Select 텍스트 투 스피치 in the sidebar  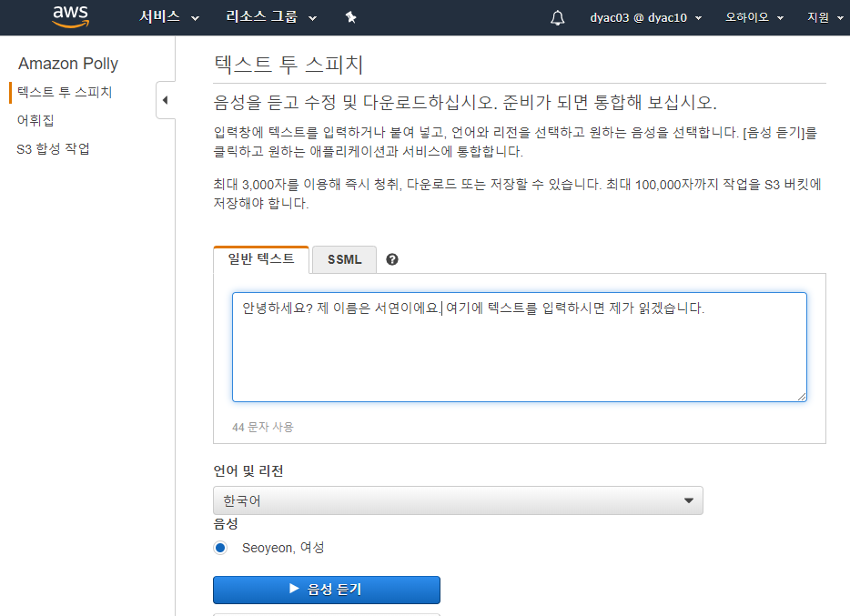65,92
